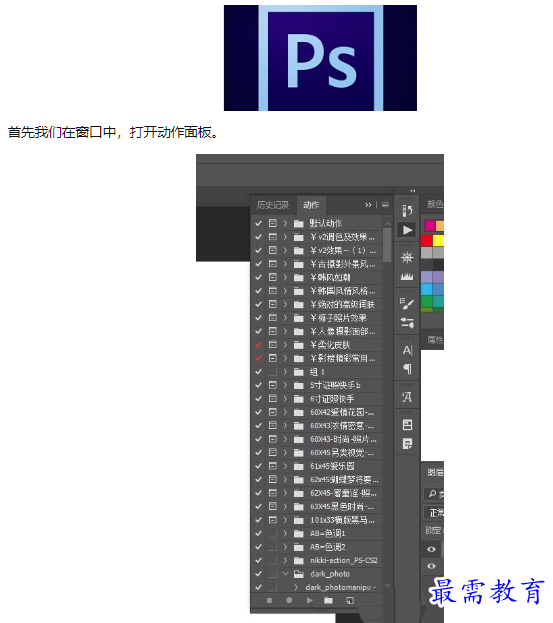Click folder icon of dark_photo set
Viewport: 553px width, 623px height.
point(299,574)
